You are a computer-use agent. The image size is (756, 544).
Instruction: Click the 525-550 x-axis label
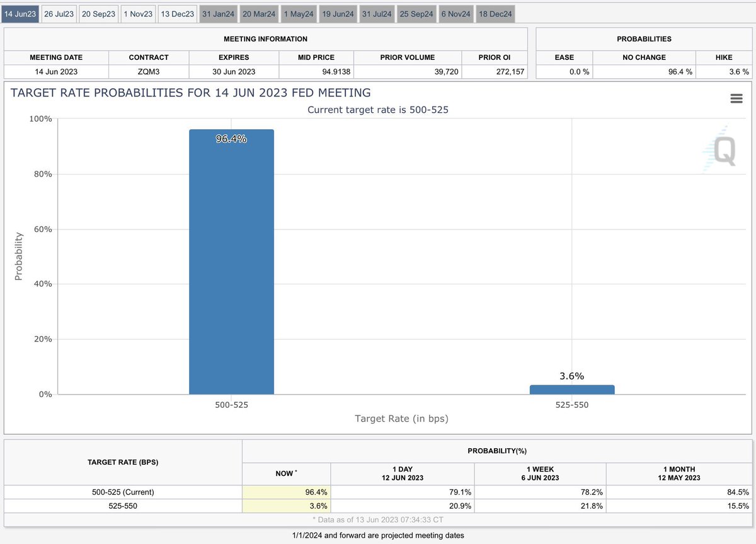point(571,405)
